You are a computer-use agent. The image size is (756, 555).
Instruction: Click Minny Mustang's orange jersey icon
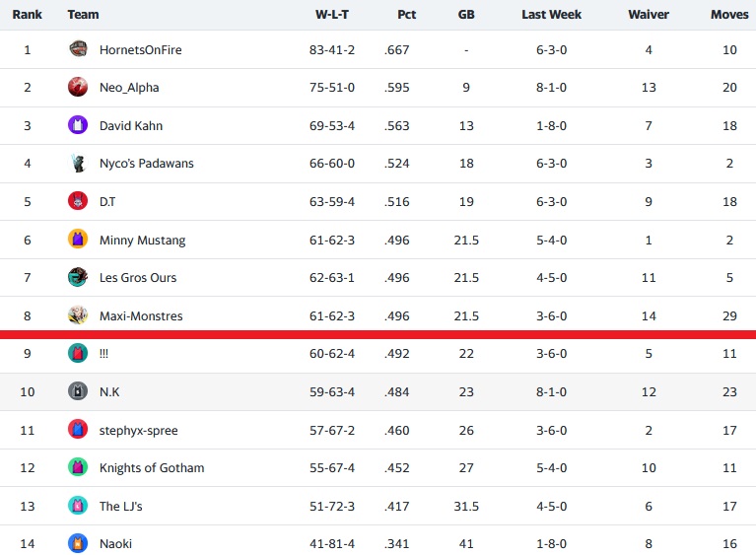tap(78, 240)
